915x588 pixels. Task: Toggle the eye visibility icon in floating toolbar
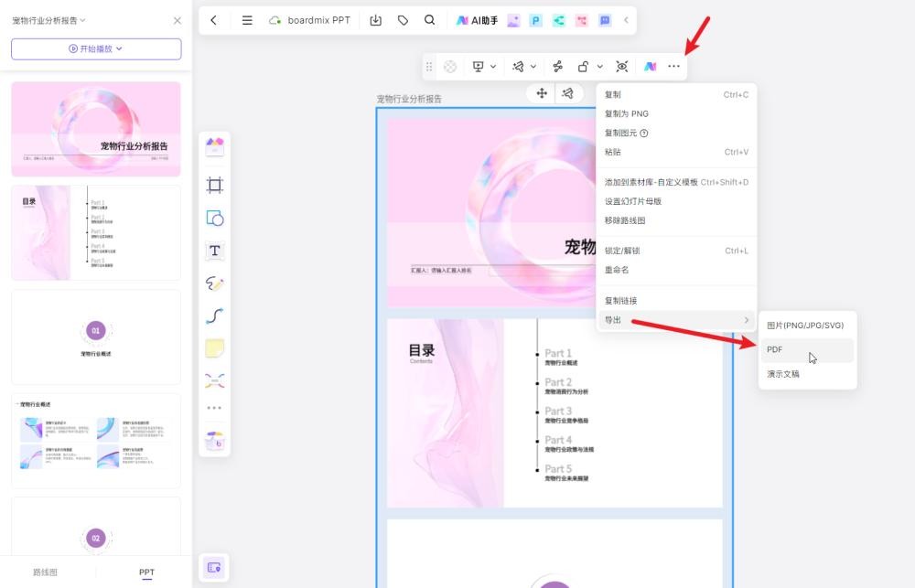[622, 67]
